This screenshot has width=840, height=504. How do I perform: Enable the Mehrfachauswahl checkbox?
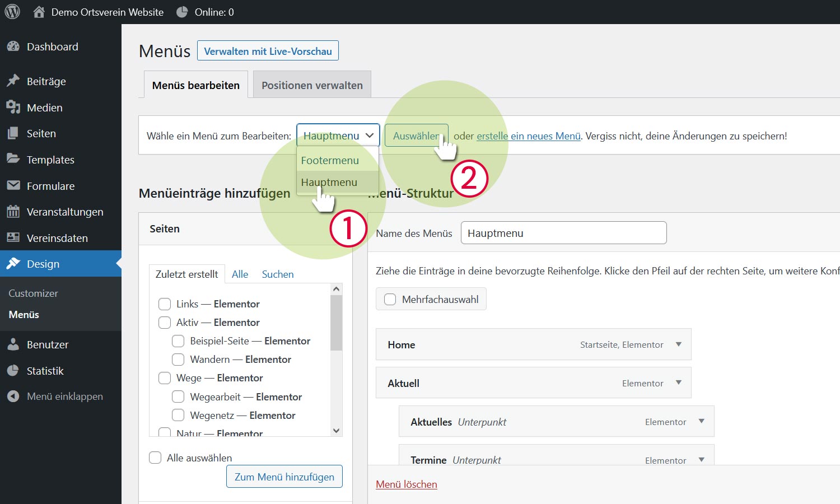coord(390,300)
